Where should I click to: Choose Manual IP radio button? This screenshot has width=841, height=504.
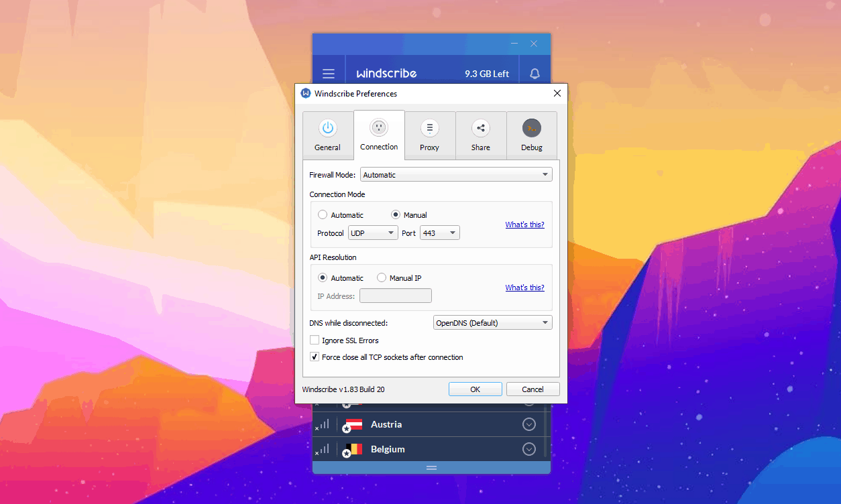382,278
